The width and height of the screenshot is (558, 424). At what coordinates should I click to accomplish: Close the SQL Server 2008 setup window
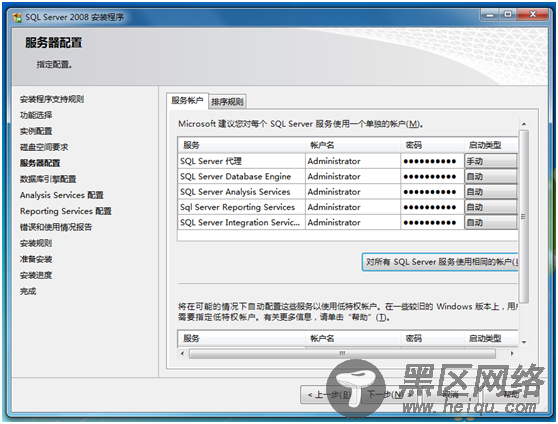(x=532, y=15)
